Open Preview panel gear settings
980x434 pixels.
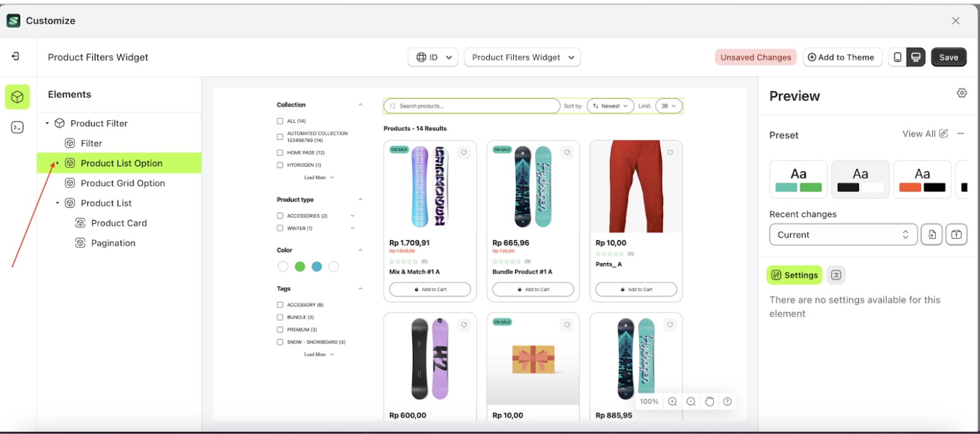(x=962, y=93)
